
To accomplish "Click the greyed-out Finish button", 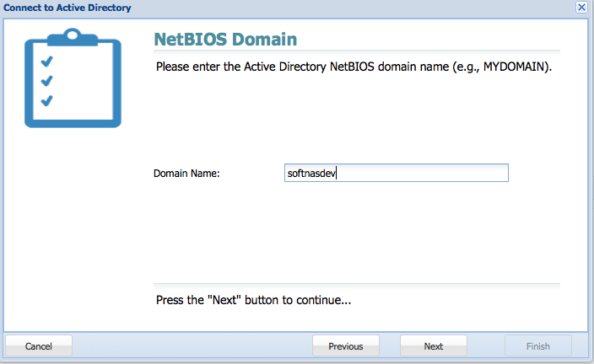I will coord(538,345).
